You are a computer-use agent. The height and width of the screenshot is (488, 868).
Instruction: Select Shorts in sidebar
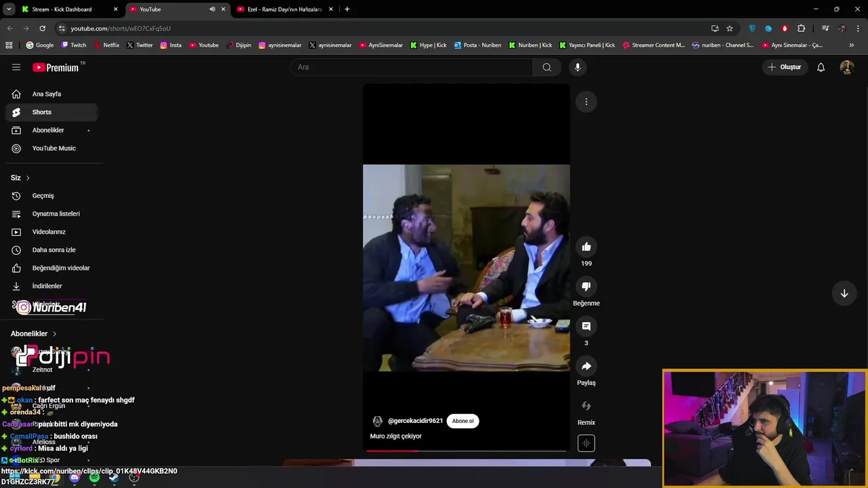[52, 112]
